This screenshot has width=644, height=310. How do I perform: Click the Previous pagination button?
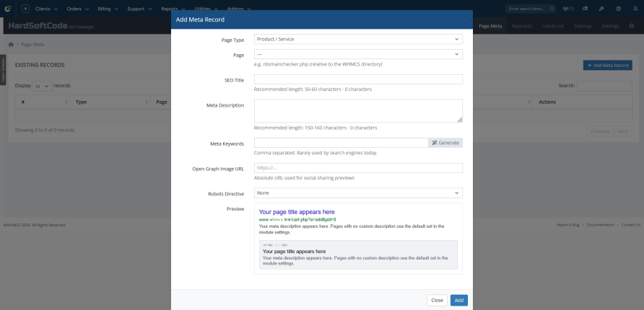pyautogui.click(x=600, y=131)
